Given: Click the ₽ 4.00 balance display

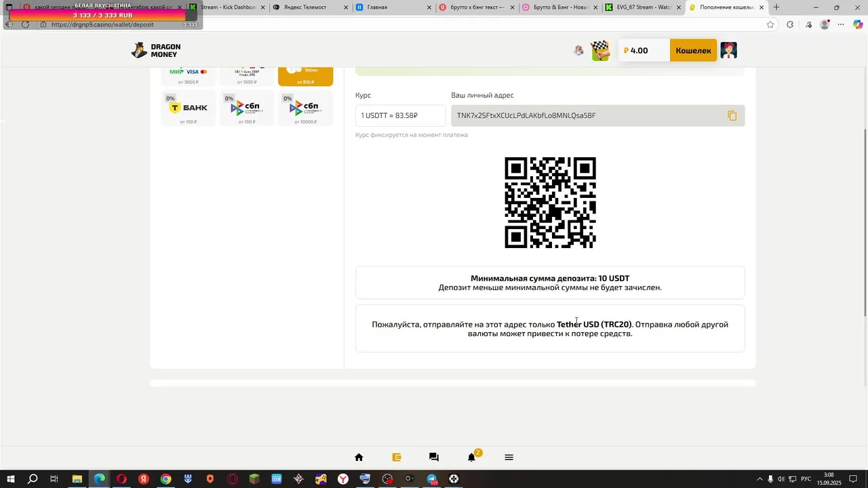Looking at the screenshot, I should coord(644,50).
